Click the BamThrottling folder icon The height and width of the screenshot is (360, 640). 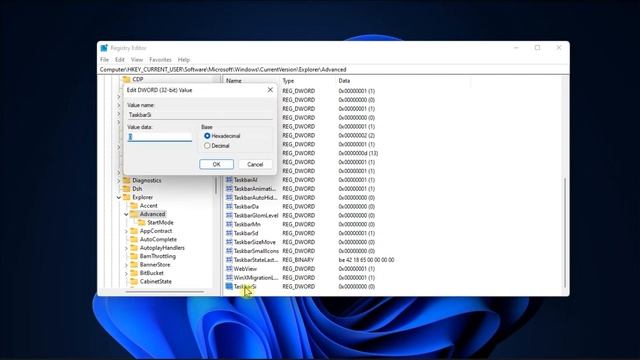click(x=134, y=256)
